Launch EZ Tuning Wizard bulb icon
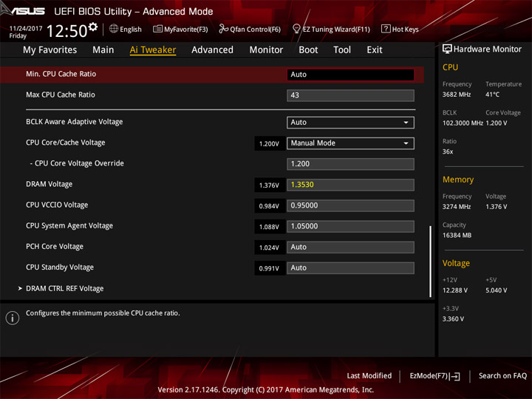The image size is (532, 399). pyautogui.click(x=296, y=29)
